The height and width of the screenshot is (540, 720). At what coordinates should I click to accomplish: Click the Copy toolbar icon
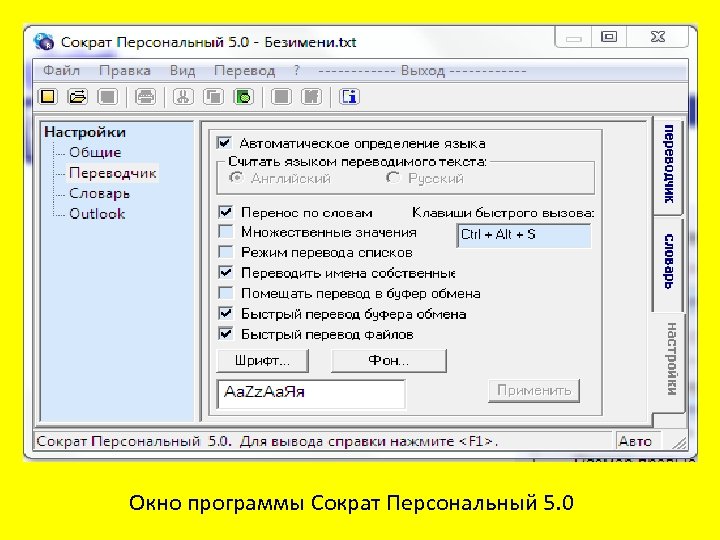(214, 97)
